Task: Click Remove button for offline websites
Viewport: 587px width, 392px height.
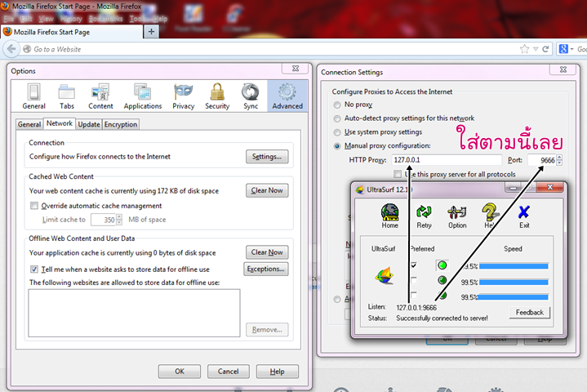Action: (x=267, y=329)
